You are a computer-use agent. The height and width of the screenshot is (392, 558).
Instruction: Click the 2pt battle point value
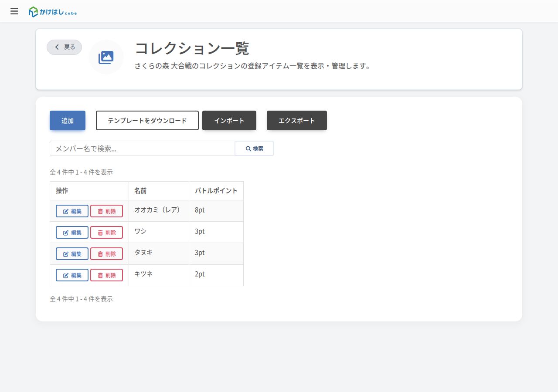(x=200, y=274)
